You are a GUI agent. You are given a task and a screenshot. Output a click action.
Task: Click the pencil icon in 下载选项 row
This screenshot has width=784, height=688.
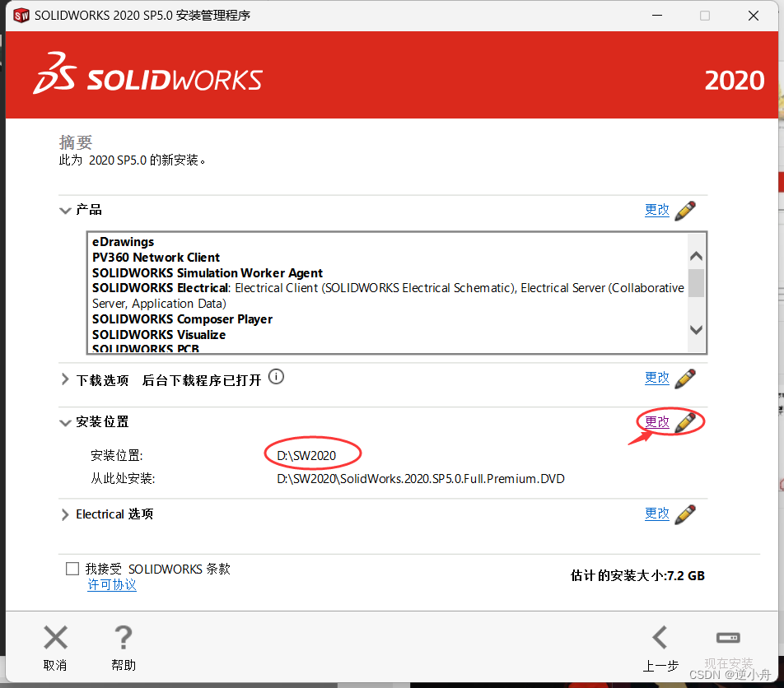(x=685, y=379)
